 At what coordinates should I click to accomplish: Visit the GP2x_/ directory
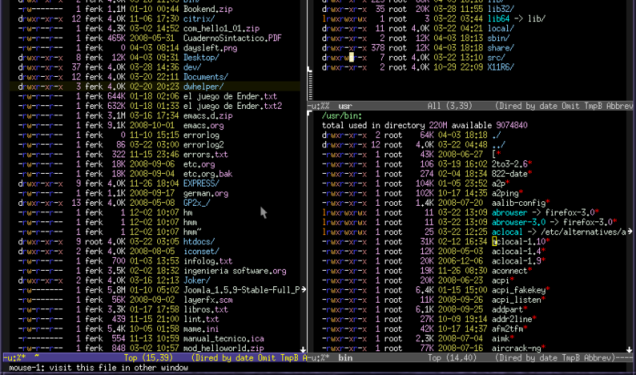(x=196, y=203)
